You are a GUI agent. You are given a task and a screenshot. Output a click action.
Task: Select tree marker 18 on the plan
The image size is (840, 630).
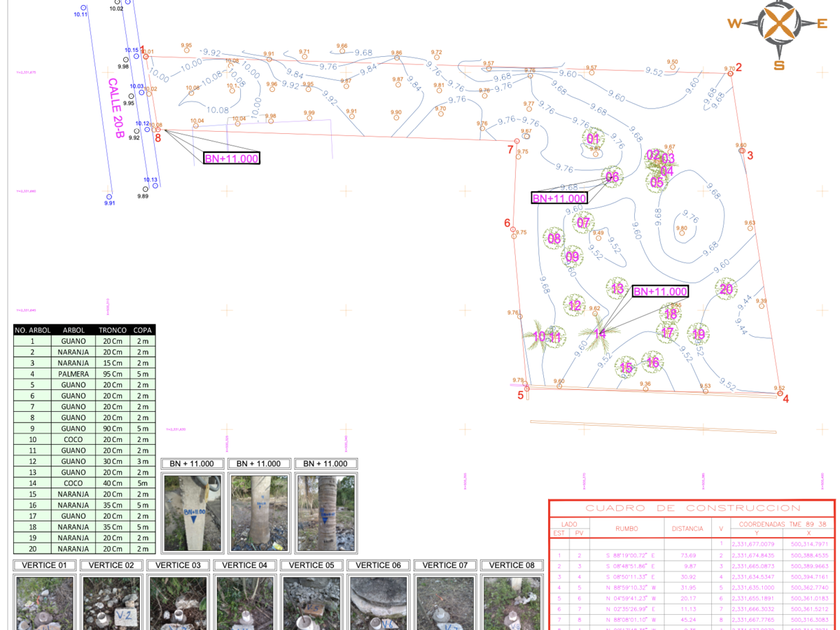671,313
